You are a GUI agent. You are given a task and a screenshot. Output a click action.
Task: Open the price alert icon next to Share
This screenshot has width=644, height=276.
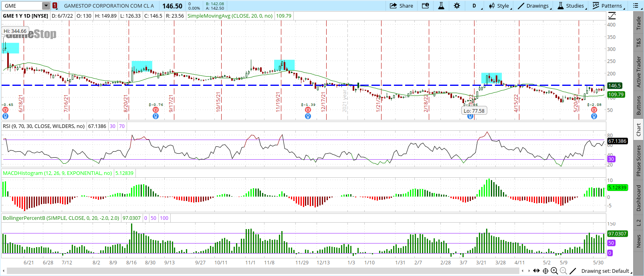coord(425,6)
